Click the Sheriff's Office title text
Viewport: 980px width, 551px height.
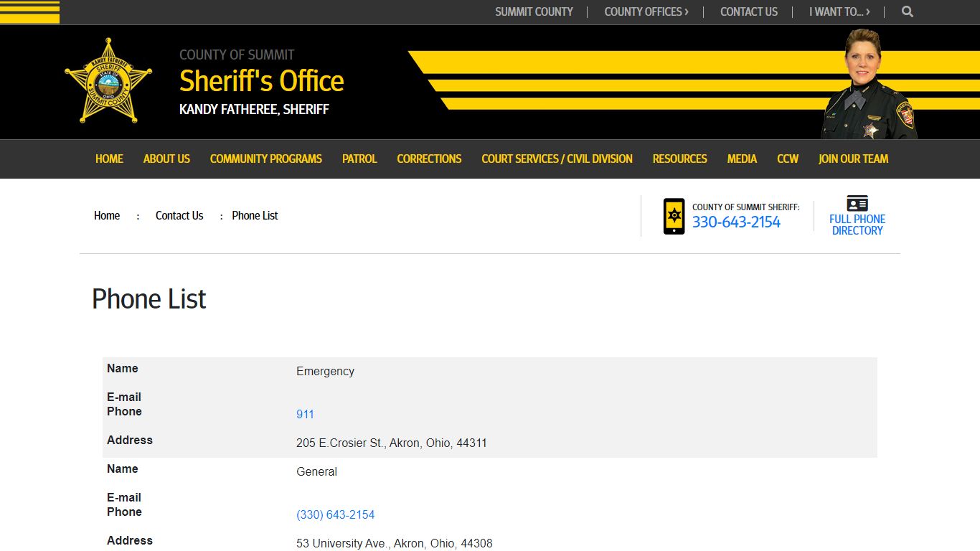tap(261, 81)
